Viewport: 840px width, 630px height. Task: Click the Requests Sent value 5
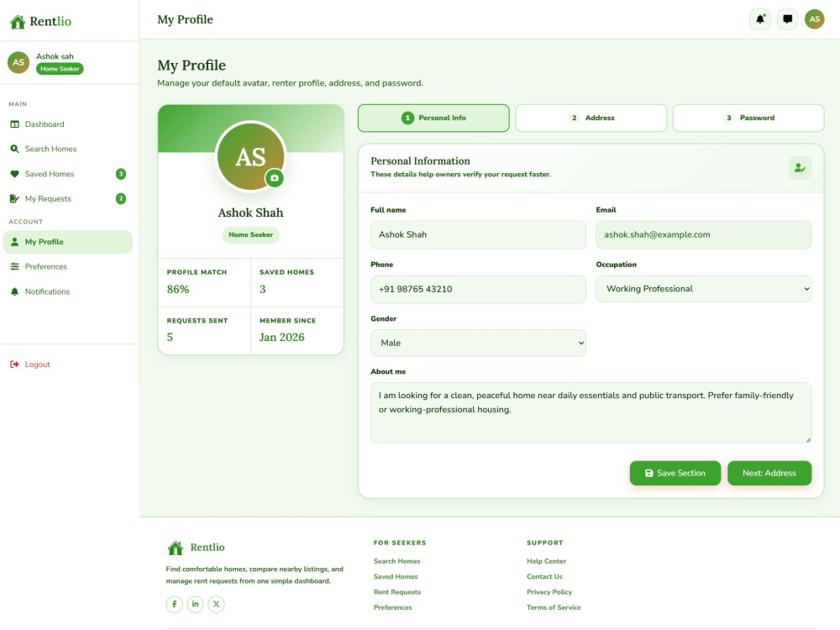tap(170, 338)
